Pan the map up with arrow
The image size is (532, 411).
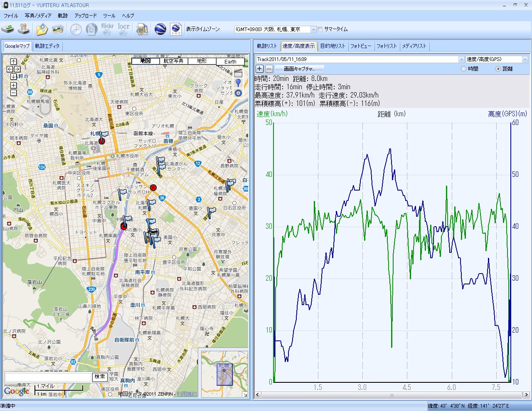[13, 61]
